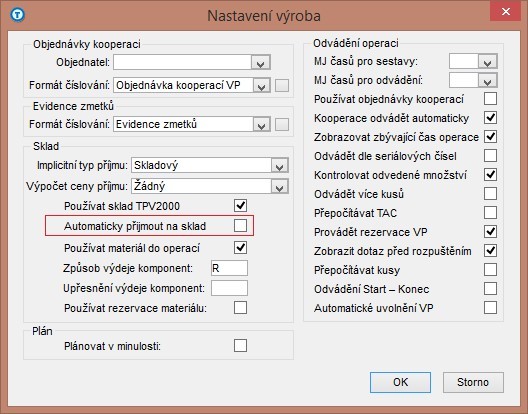Click the application icon in title bar

pos(17,15)
